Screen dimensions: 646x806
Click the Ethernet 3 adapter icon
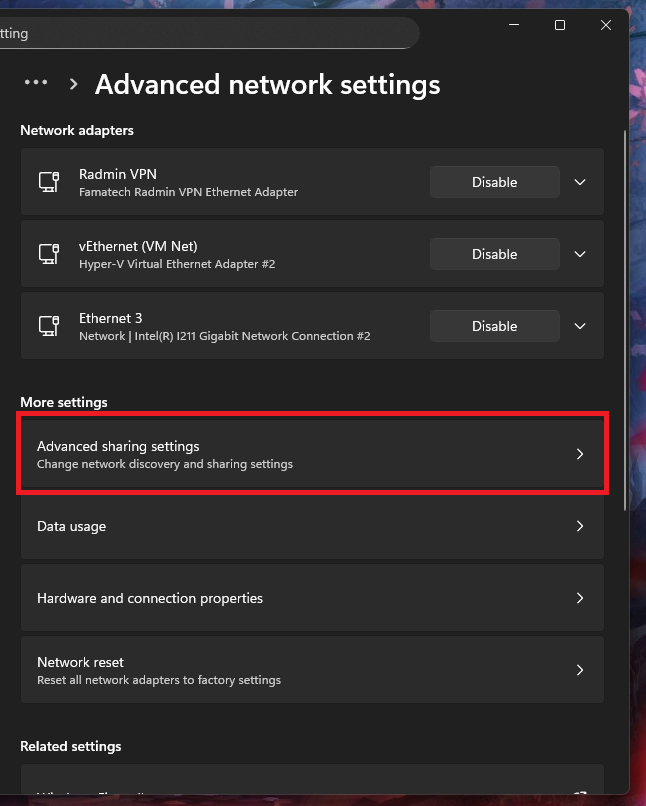pos(48,326)
